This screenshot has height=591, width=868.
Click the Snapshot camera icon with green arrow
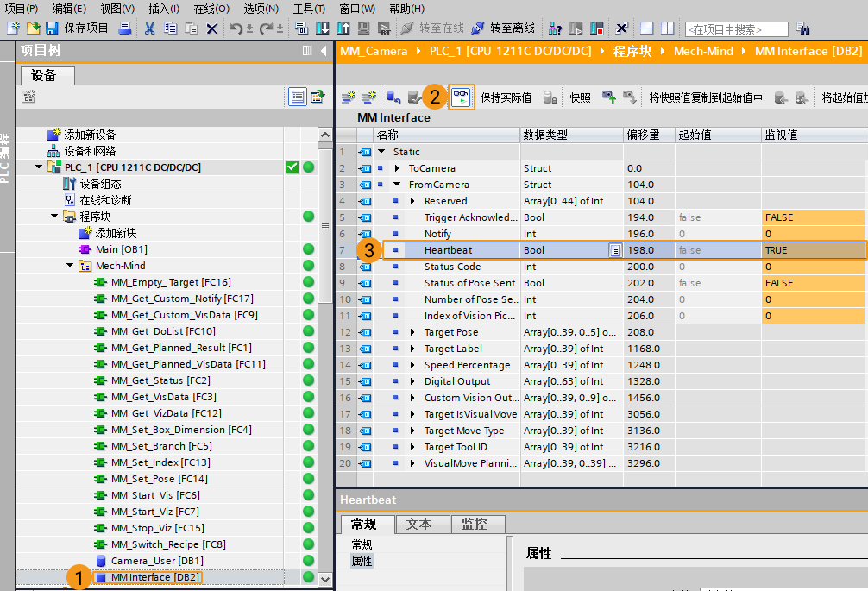point(608,97)
